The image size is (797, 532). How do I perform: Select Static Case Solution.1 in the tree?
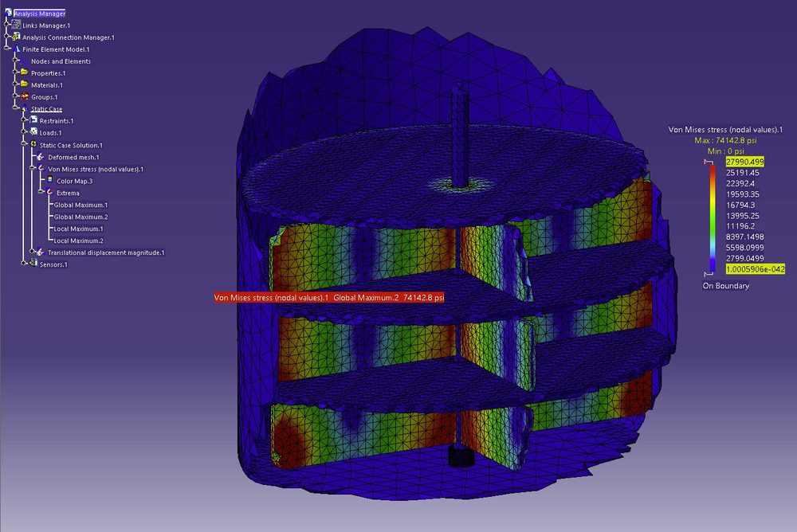pos(72,144)
